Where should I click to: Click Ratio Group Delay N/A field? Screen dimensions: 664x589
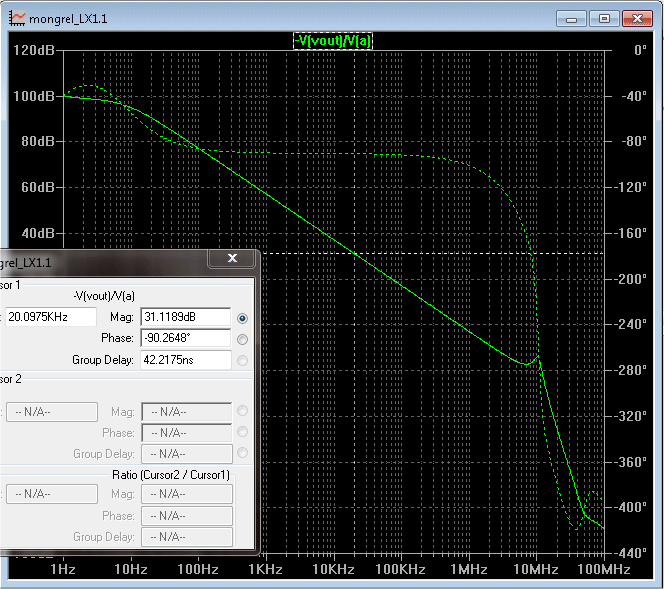pos(186,537)
